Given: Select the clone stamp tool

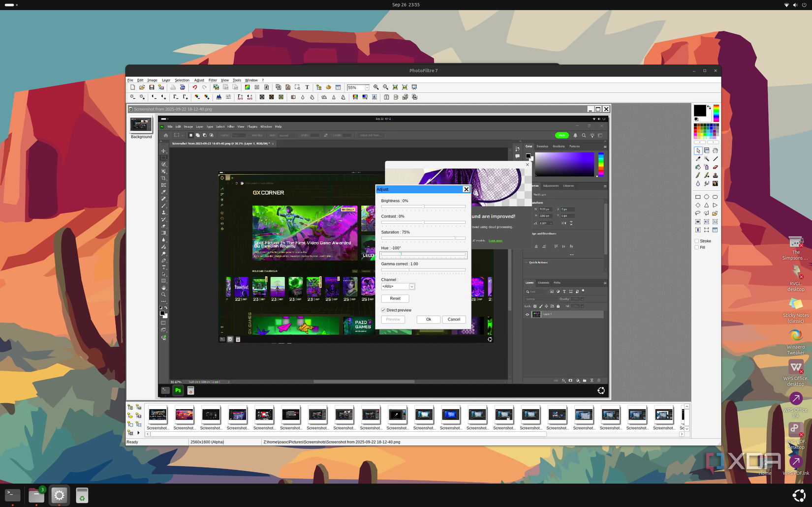Looking at the screenshot, I should (715, 175).
